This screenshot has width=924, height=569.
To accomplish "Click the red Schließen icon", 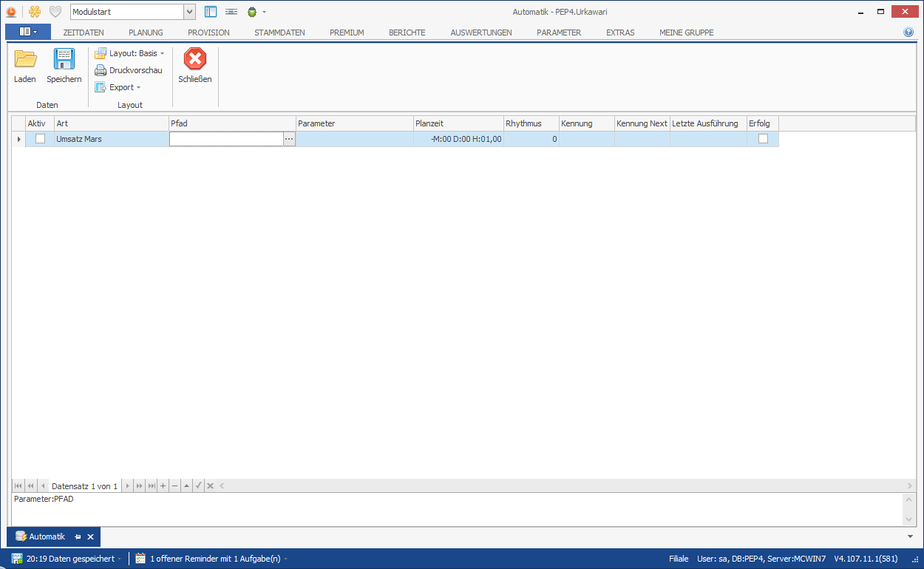I will pos(194,61).
